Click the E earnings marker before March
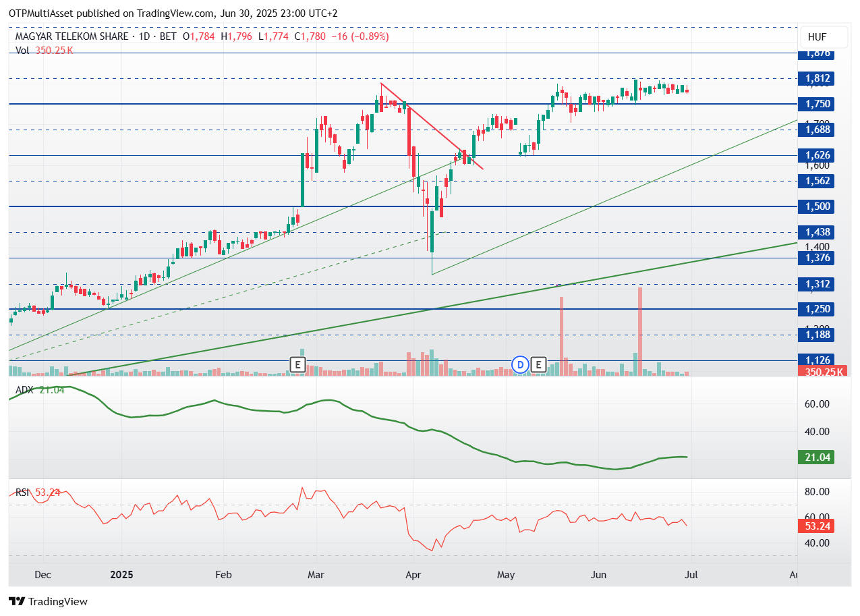The width and height of the screenshot is (860, 616). (x=297, y=365)
